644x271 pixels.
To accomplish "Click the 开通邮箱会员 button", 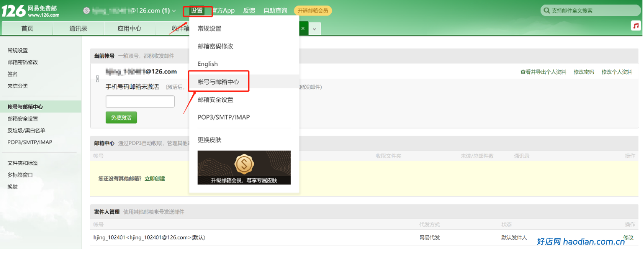I will tap(313, 10).
